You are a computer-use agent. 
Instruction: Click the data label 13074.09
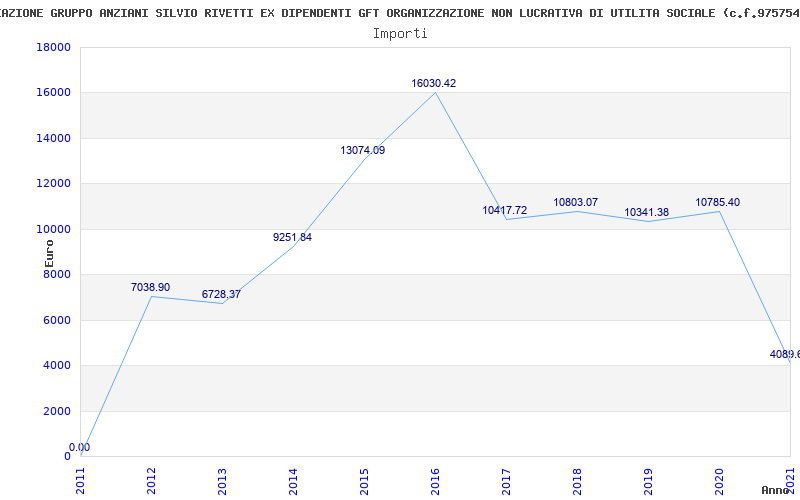[363, 151]
